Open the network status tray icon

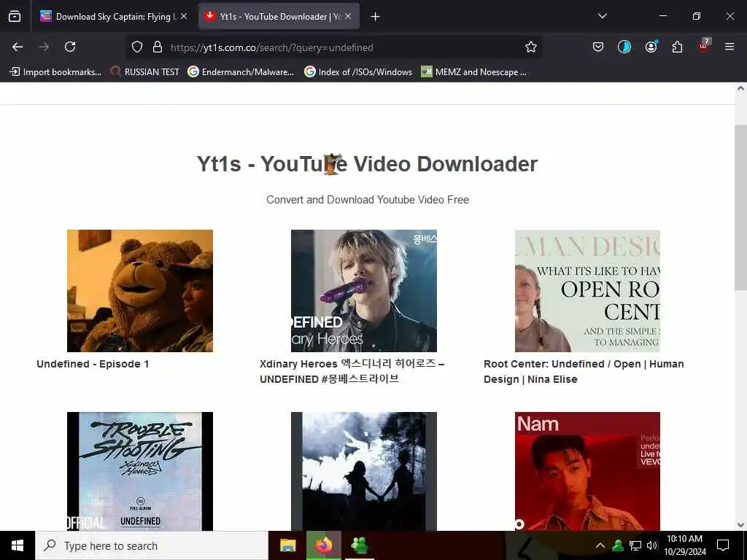tap(635, 545)
